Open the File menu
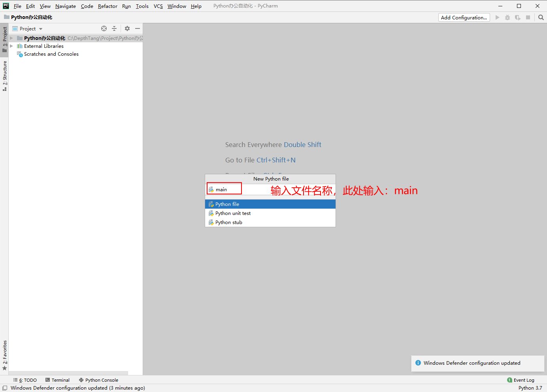The width and height of the screenshot is (547, 392). (17, 6)
